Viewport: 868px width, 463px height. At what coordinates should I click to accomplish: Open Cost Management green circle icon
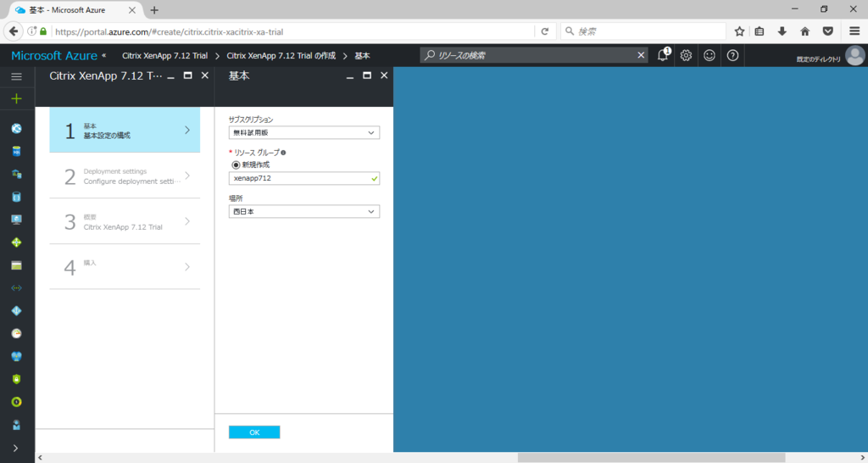pyautogui.click(x=17, y=402)
